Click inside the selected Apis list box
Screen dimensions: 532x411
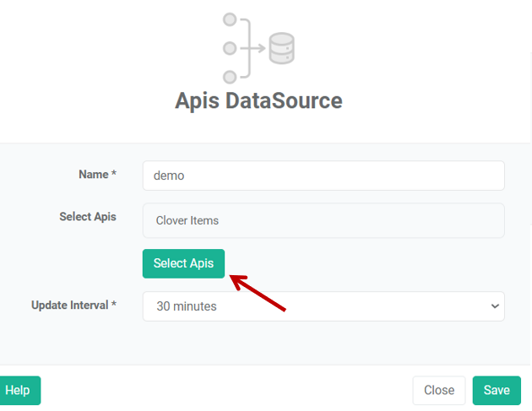pyautogui.click(x=323, y=220)
